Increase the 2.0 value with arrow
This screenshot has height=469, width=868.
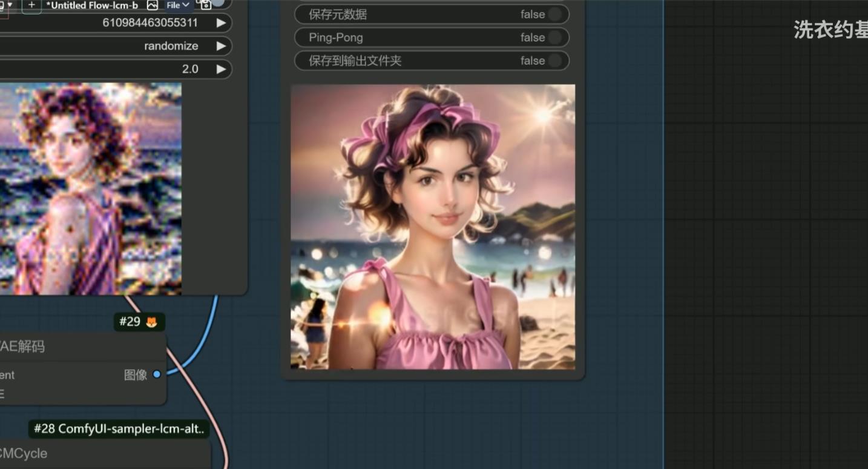pos(221,69)
